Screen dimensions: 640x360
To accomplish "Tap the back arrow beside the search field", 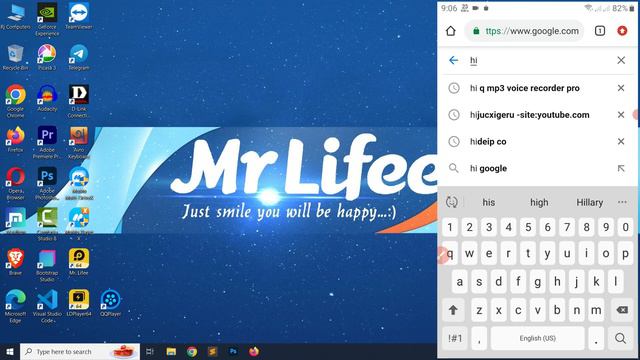I will (x=453, y=60).
